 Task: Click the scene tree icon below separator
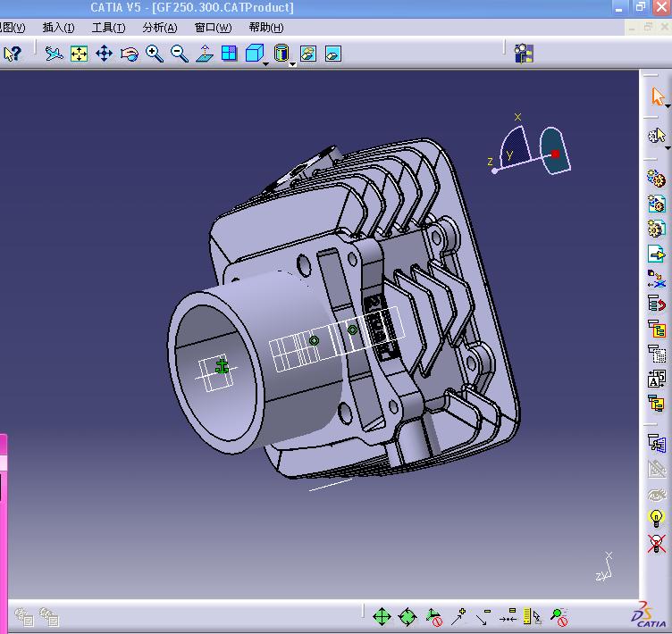pyautogui.click(x=656, y=444)
